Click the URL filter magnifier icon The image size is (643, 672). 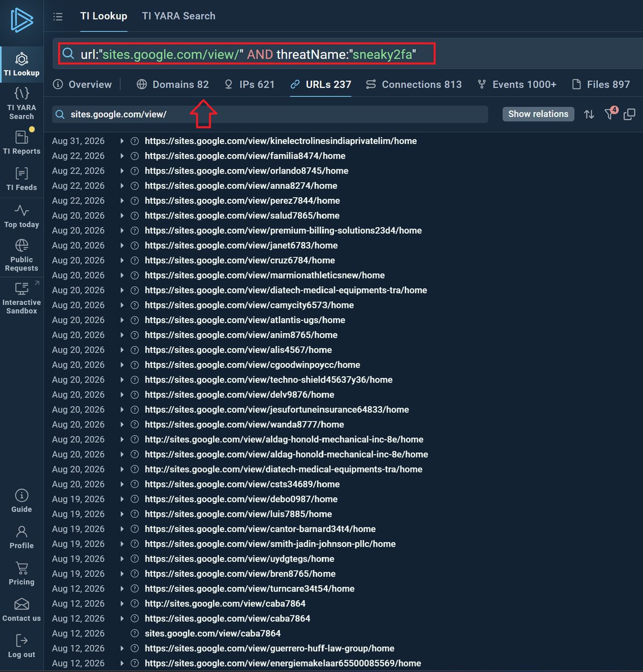[60, 114]
